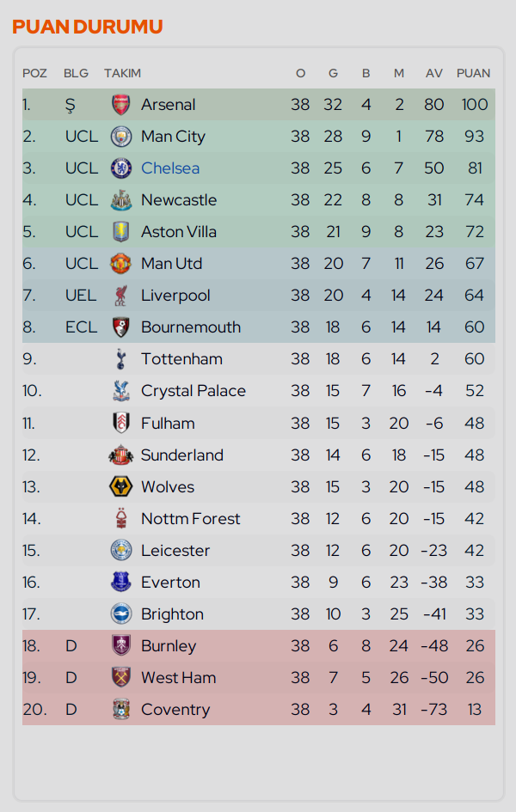Select the Chelsea crest icon
The height and width of the screenshot is (812, 516).
point(120,168)
